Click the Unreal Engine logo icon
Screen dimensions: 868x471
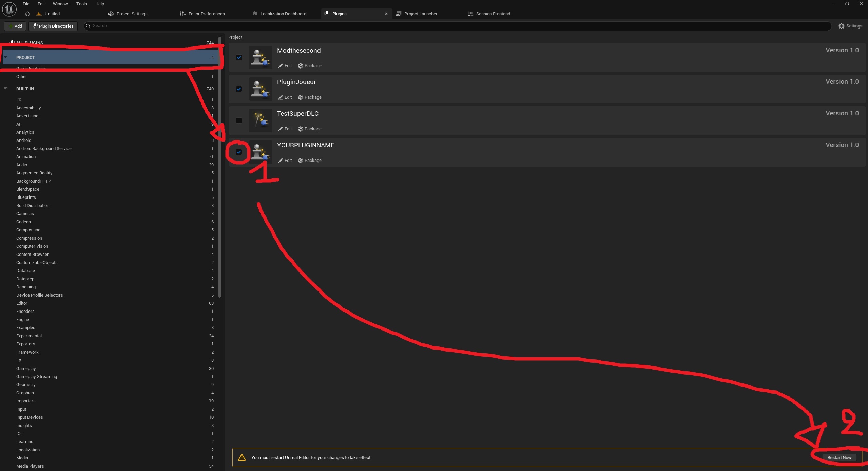pyautogui.click(x=9, y=9)
